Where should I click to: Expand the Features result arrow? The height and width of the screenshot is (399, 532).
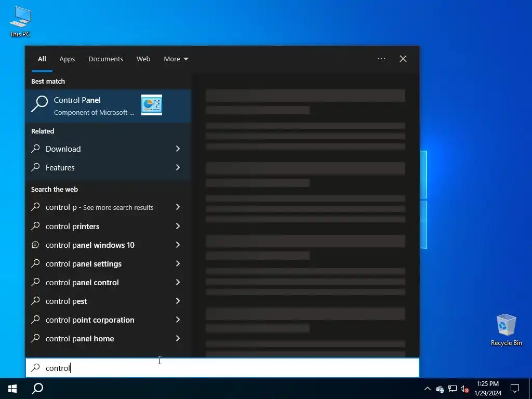point(178,168)
